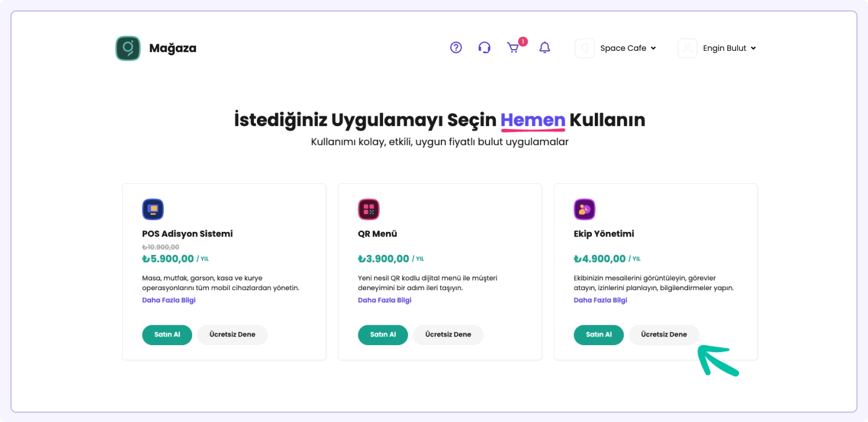Buy QR Menü with Satın Al
Viewport: 868px width, 422px height.
pyautogui.click(x=383, y=335)
